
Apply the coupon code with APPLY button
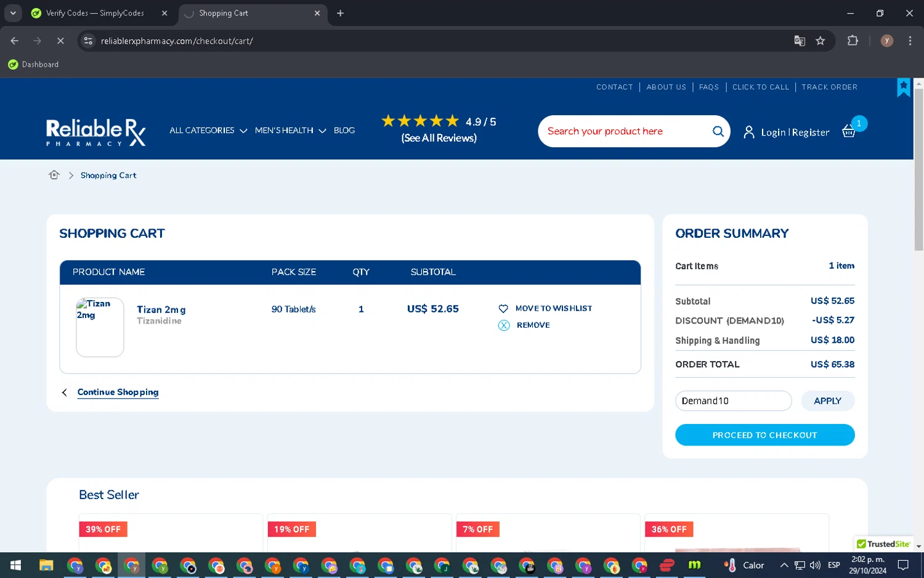point(827,401)
